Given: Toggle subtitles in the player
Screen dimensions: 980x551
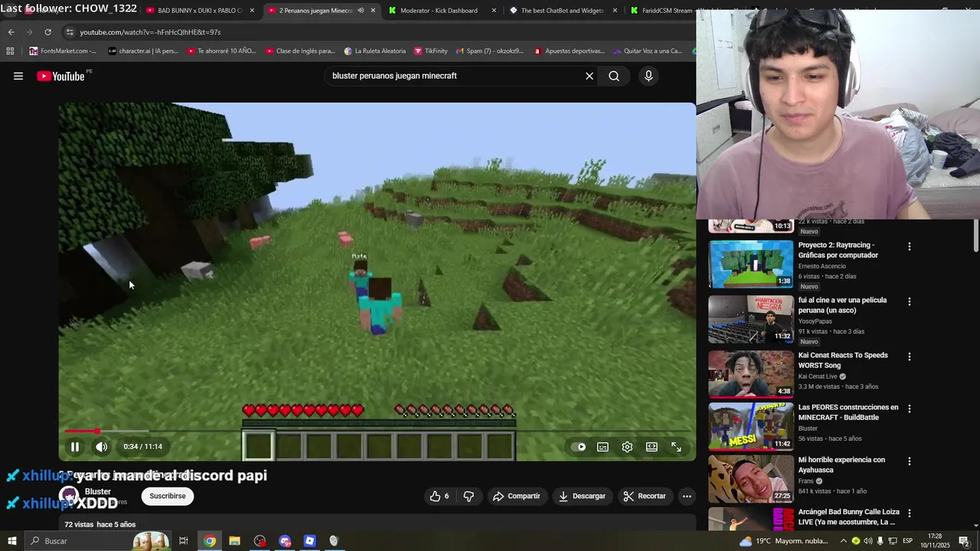Looking at the screenshot, I should tap(603, 447).
